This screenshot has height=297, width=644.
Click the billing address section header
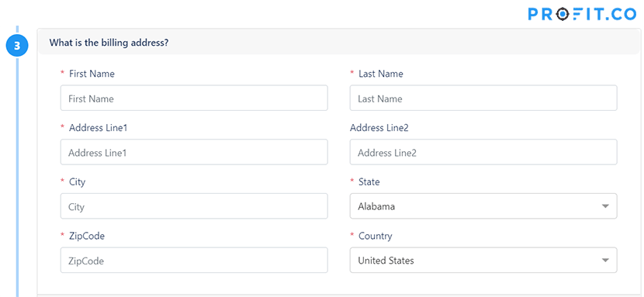pyautogui.click(x=338, y=42)
